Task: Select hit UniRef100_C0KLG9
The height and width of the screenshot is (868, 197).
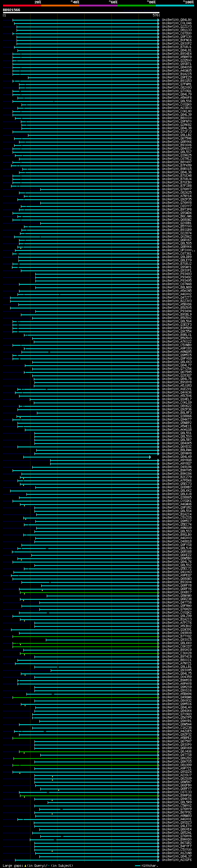Action: click(177, 403)
